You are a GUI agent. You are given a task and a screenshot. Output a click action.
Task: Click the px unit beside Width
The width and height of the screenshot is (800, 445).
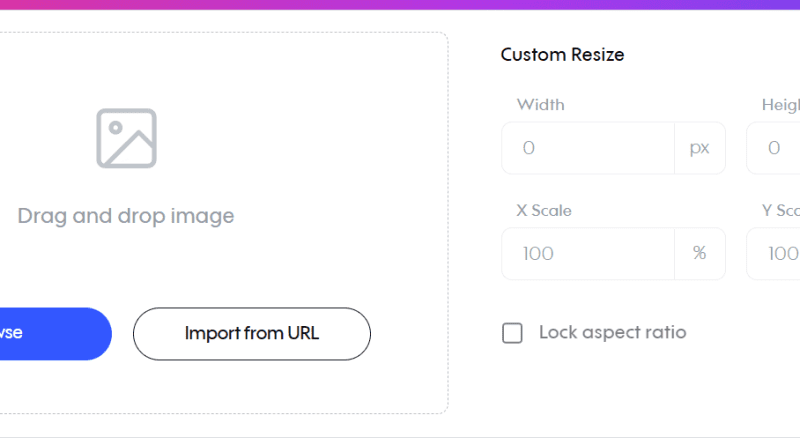point(699,148)
